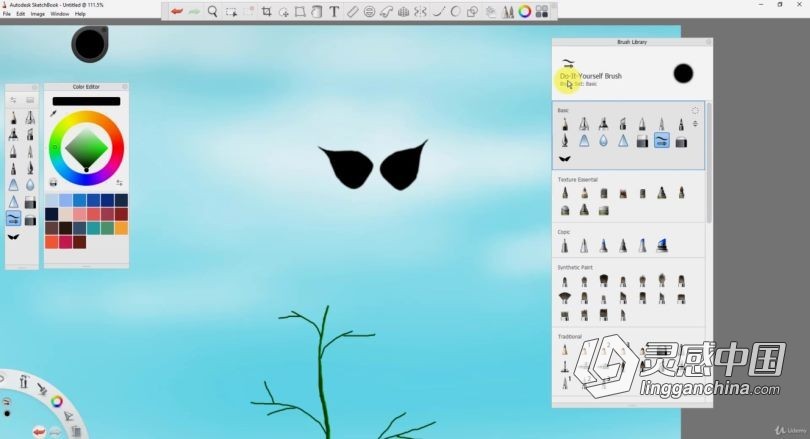Click the transparent color icon below color wheel
Viewport: 810px width, 439px height.
[53, 182]
